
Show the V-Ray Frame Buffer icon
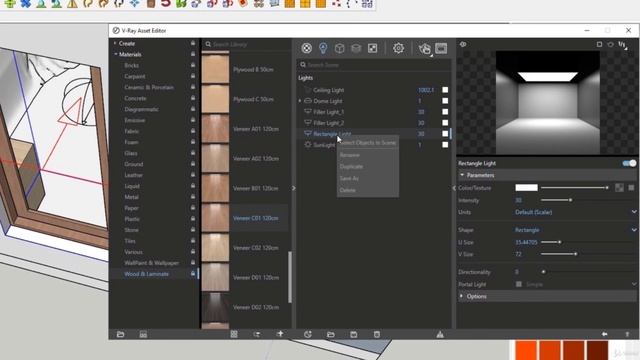pyautogui.click(x=441, y=48)
